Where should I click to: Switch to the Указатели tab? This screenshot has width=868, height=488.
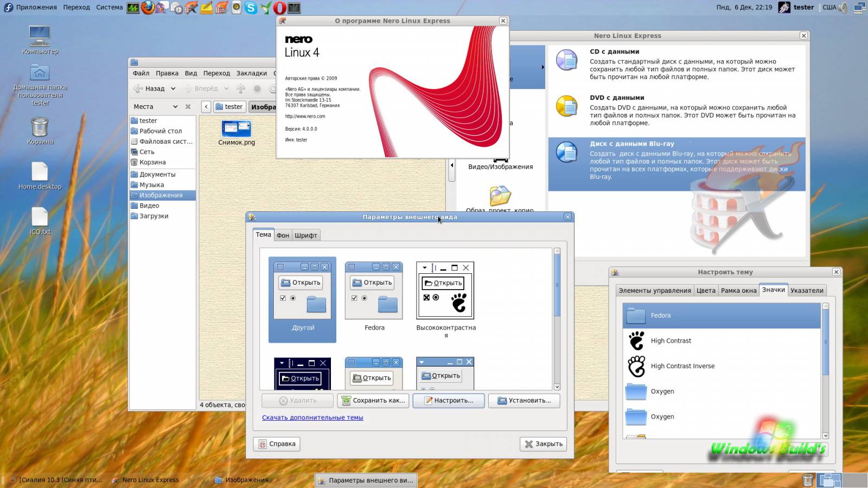pos(807,291)
